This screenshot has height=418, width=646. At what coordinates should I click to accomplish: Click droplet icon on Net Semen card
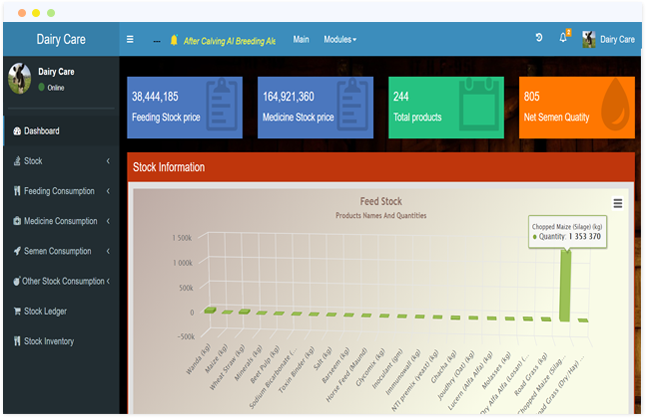616,104
